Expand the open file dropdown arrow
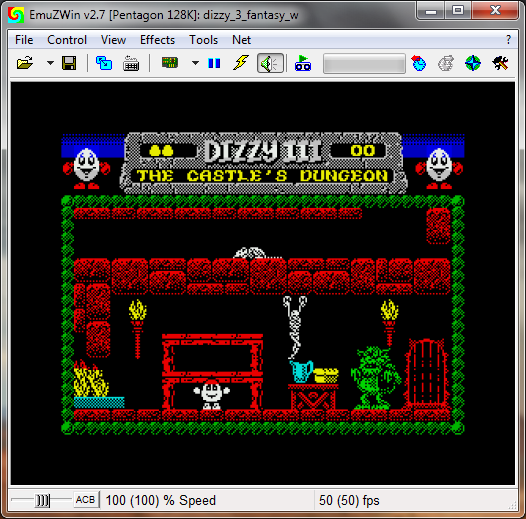526x519 pixels. (50, 63)
